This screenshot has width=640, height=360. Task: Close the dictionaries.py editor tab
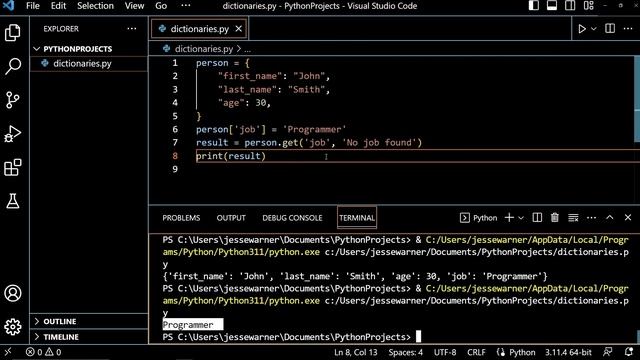point(238,29)
